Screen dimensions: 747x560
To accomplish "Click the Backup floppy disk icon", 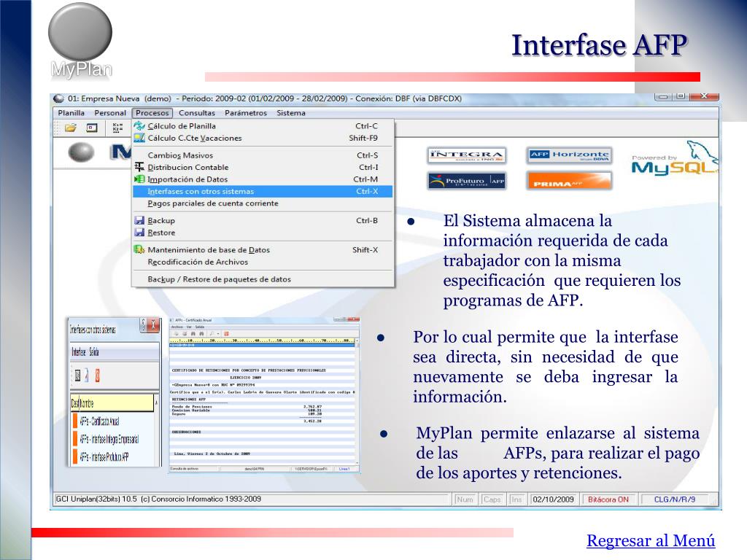I will click(x=139, y=220).
